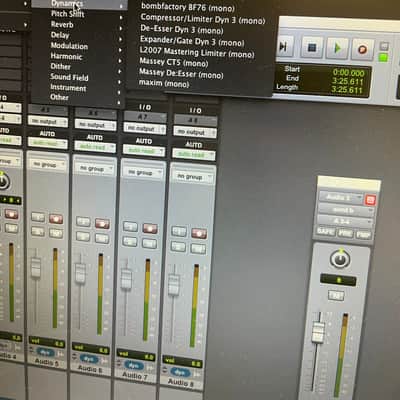Click the green indicator button beside transport
This screenshot has height=400, width=400.
click(384, 58)
